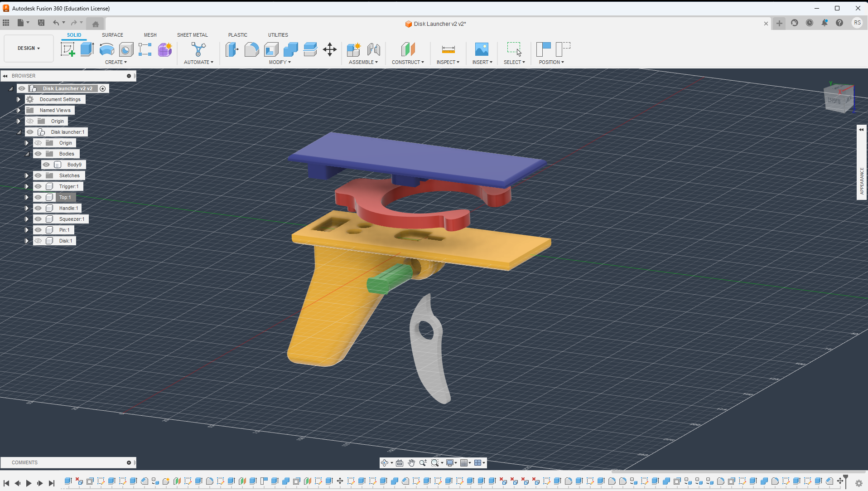This screenshot has width=868, height=491.
Task: Collapse the Bodies folder
Action: pyautogui.click(x=27, y=154)
